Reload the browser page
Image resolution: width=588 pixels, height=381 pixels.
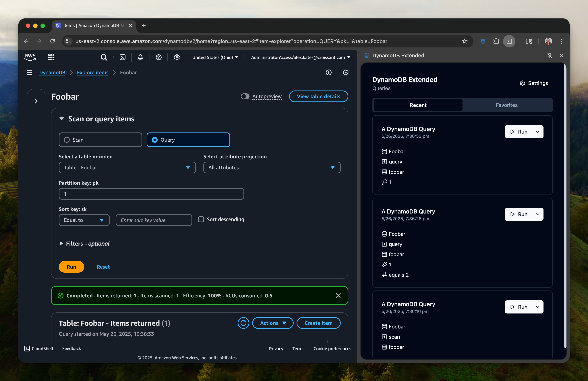pos(52,41)
